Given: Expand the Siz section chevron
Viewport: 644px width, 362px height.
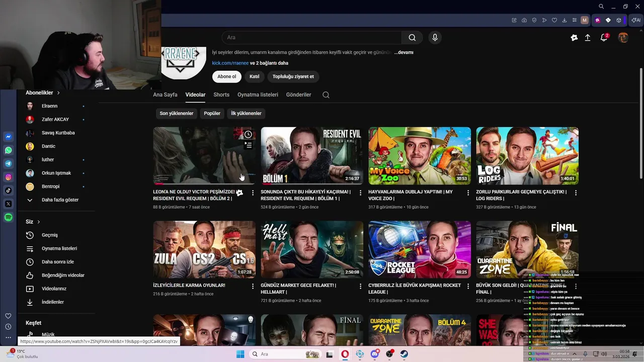Looking at the screenshot, I should 38,222.
